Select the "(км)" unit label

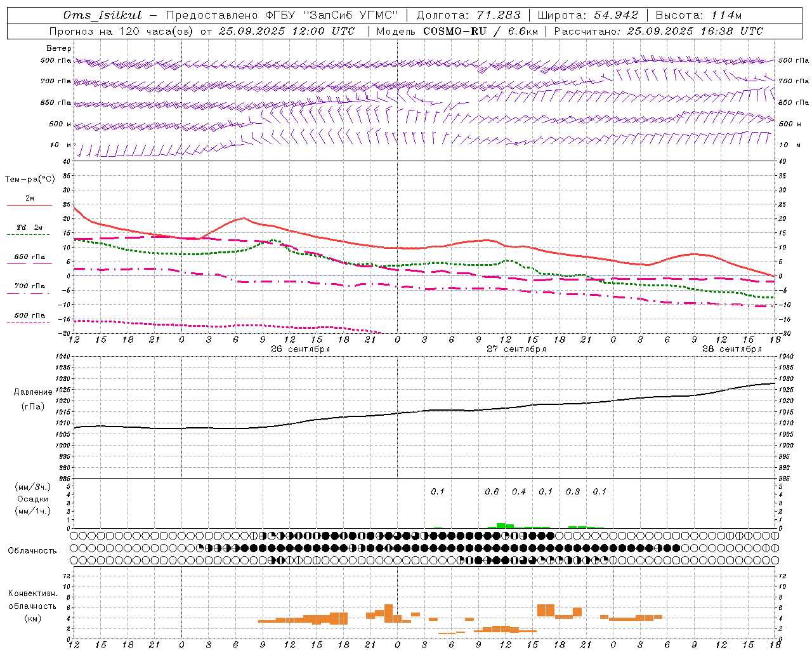coord(32,618)
